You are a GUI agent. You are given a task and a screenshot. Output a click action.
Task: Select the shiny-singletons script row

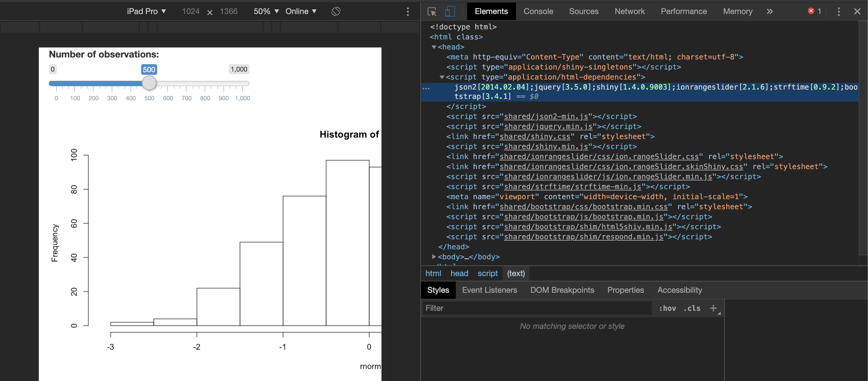[563, 67]
